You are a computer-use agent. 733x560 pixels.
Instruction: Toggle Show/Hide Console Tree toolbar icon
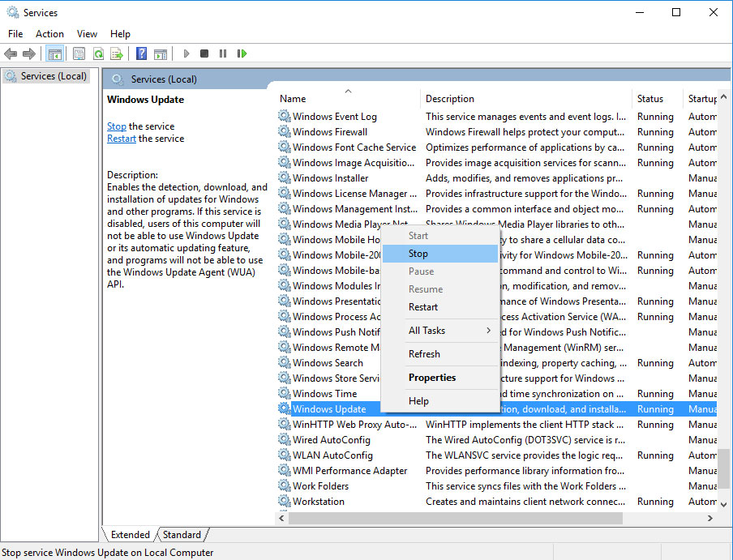click(x=54, y=53)
